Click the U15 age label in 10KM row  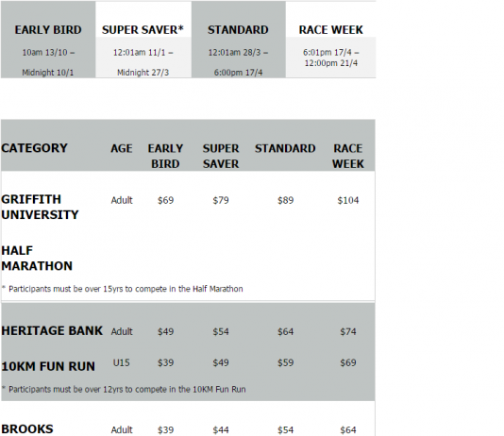tap(121, 362)
